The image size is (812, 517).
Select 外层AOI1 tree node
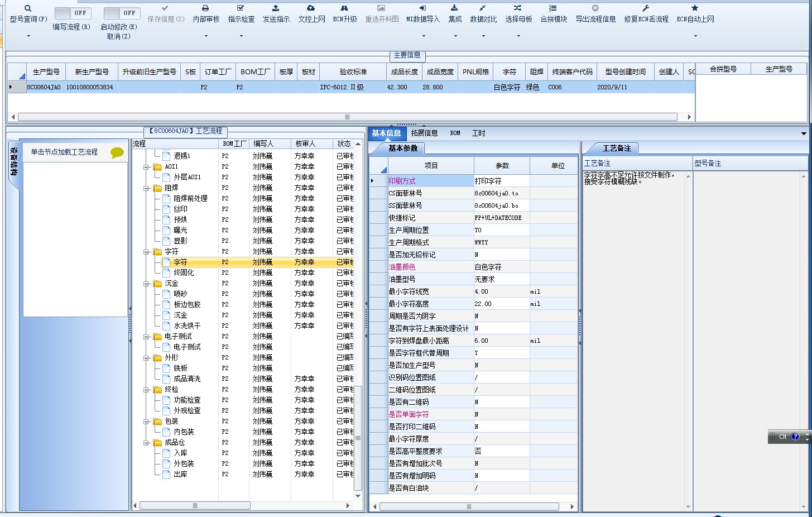187,177
